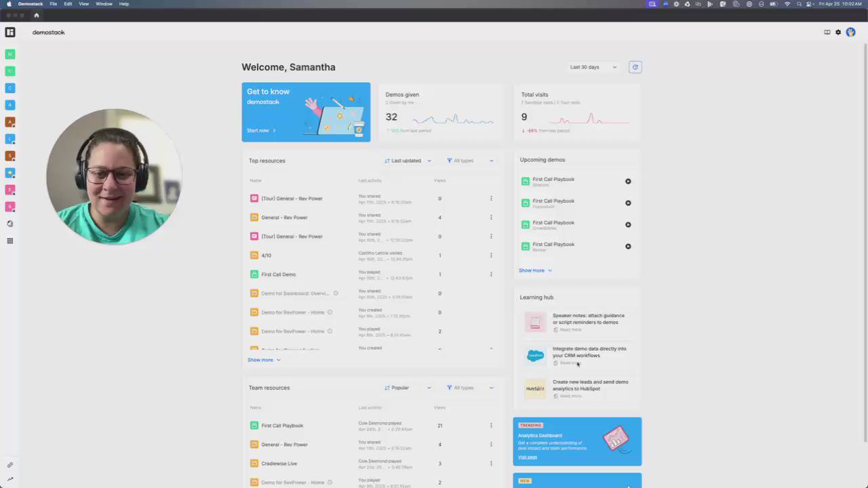
Task: Click the Upcoming demos heading
Action: click(x=542, y=160)
